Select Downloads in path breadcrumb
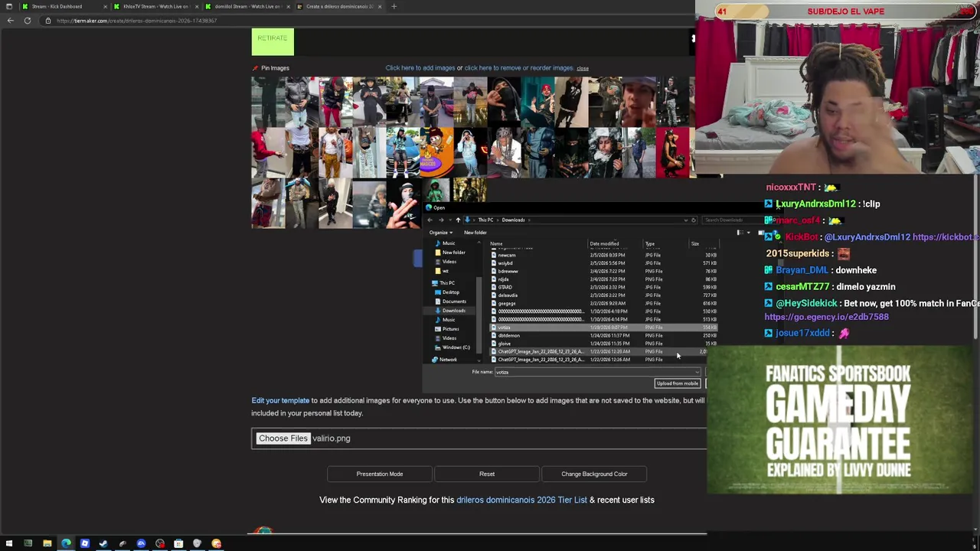Screen dimensions: 980x551 coord(513,220)
